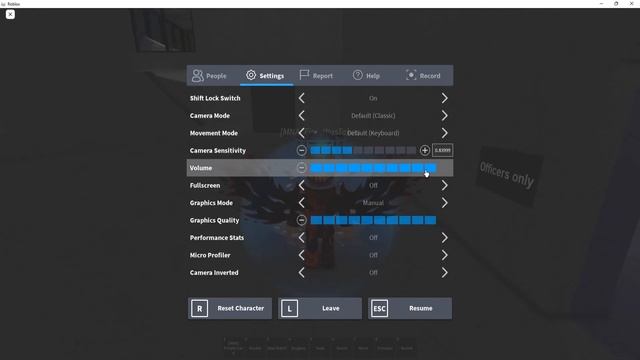Decrease Camera Sensitivity with minus icon
640x360 pixels.
[301, 151]
